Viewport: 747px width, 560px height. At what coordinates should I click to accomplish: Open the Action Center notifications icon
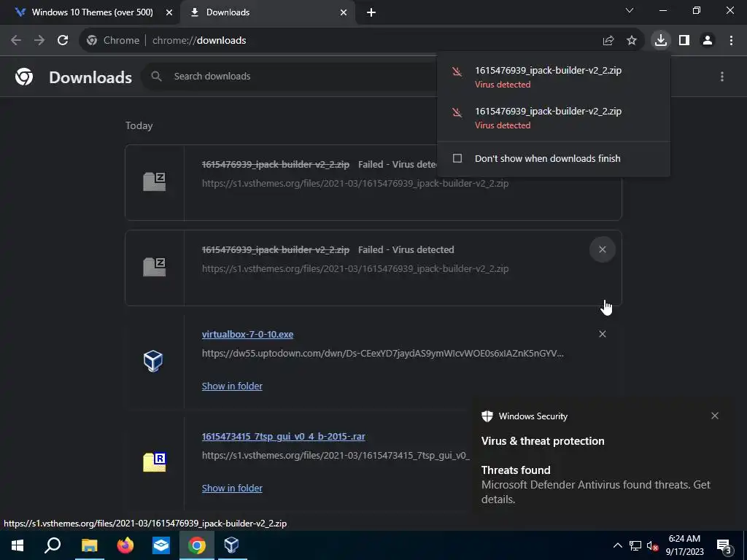coord(724,546)
